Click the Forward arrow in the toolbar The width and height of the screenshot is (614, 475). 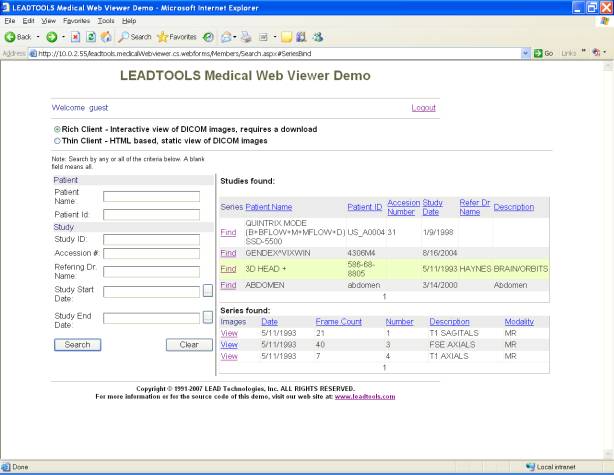(52, 37)
